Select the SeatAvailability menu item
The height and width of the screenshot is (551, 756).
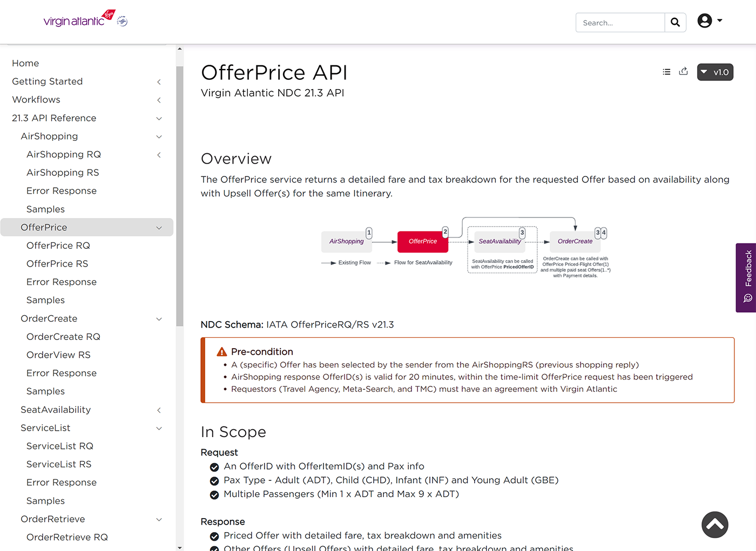pyautogui.click(x=56, y=410)
